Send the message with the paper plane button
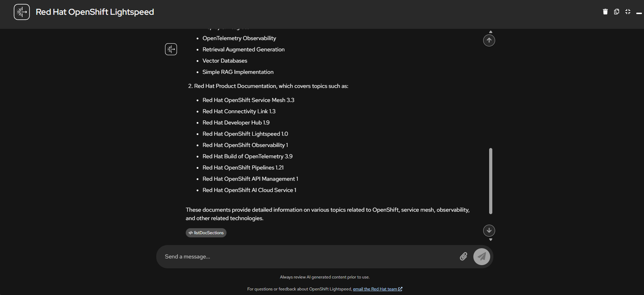 tap(482, 257)
